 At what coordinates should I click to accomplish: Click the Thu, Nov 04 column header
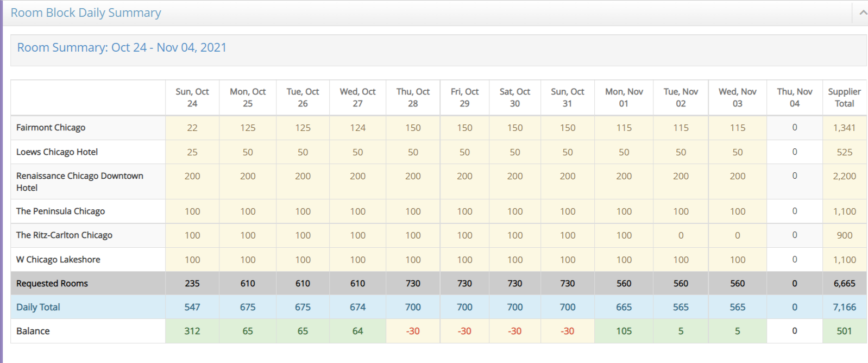794,98
